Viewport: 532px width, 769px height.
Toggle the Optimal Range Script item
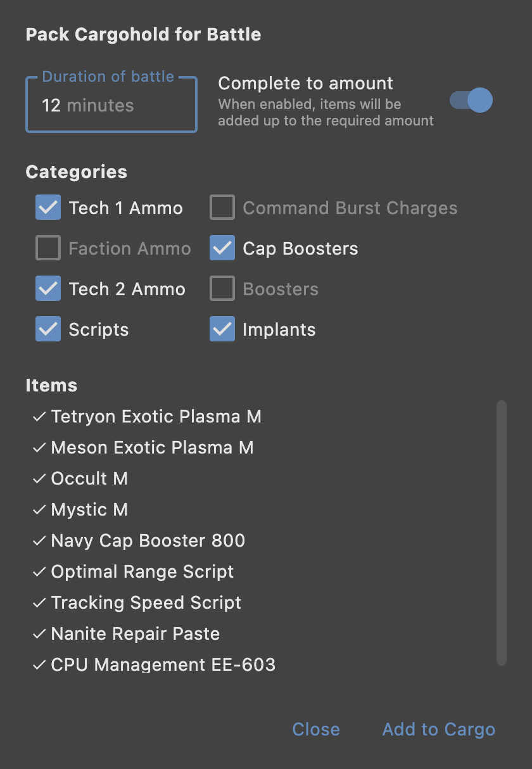(x=133, y=572)
